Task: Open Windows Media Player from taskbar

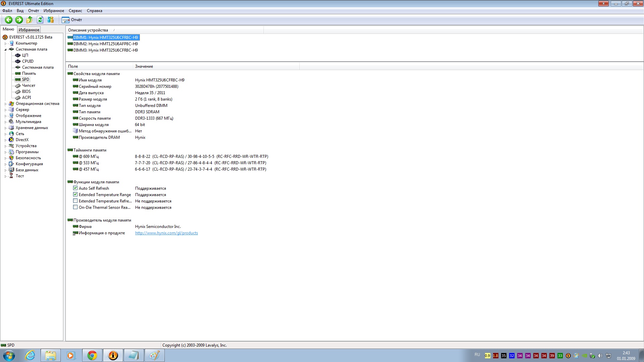Action: [x=71, y=355]
